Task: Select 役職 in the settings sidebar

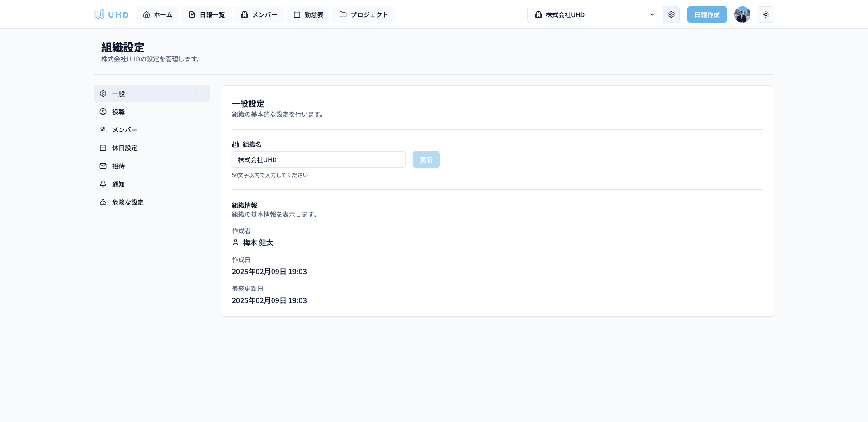Action: click(x=152, y=112)
